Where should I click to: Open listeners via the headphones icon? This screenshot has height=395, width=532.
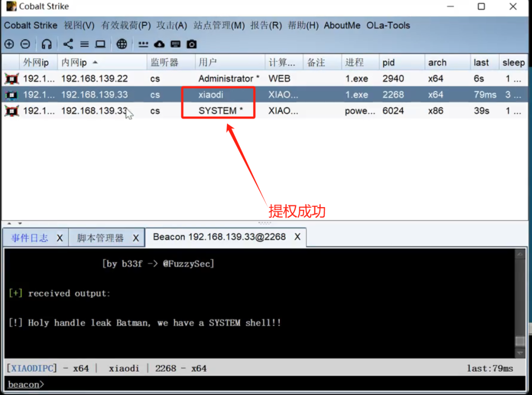(x=46, y=44)
